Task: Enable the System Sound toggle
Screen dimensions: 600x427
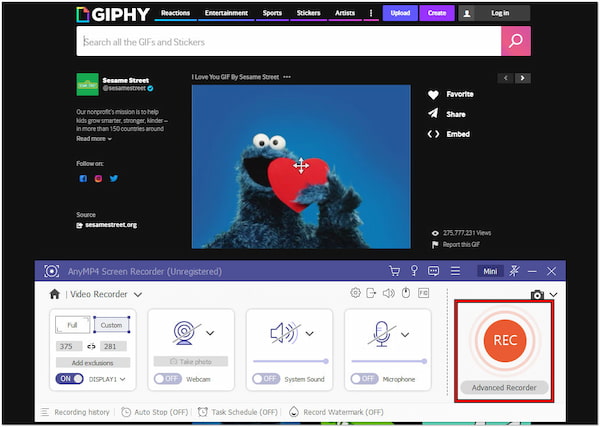Action: [x=264, y=379]
